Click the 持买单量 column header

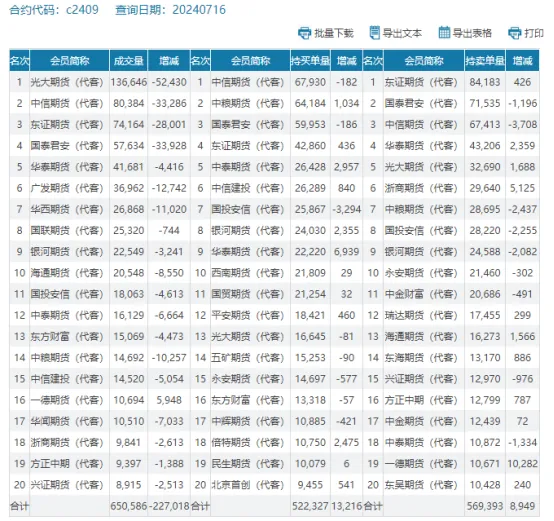(311, 61)
